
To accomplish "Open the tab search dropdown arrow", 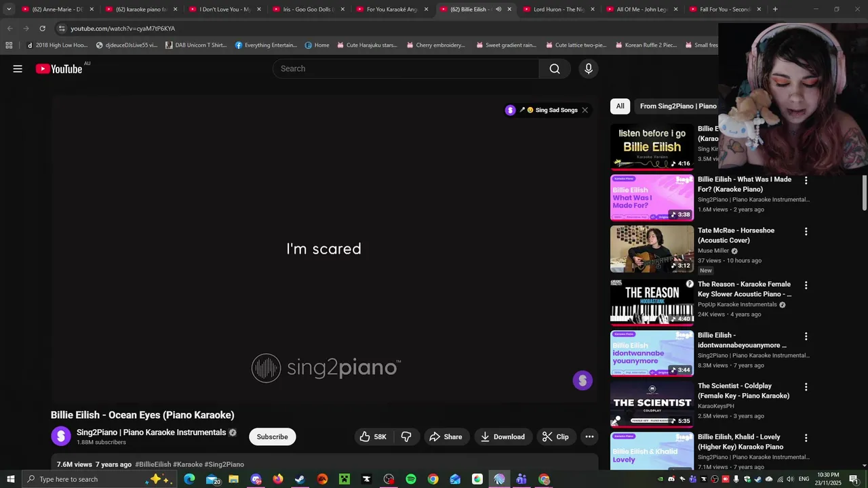I will 9,9.
